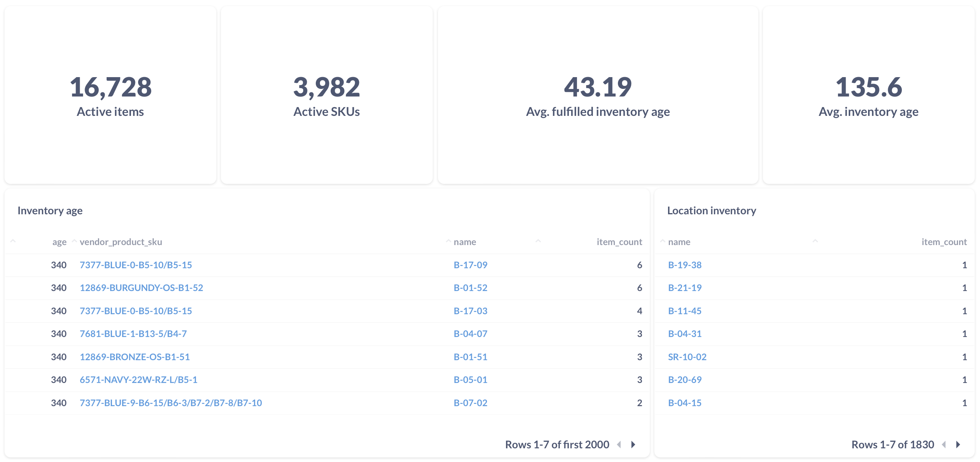Click the Location inventory card title

(x=711, y=210)
